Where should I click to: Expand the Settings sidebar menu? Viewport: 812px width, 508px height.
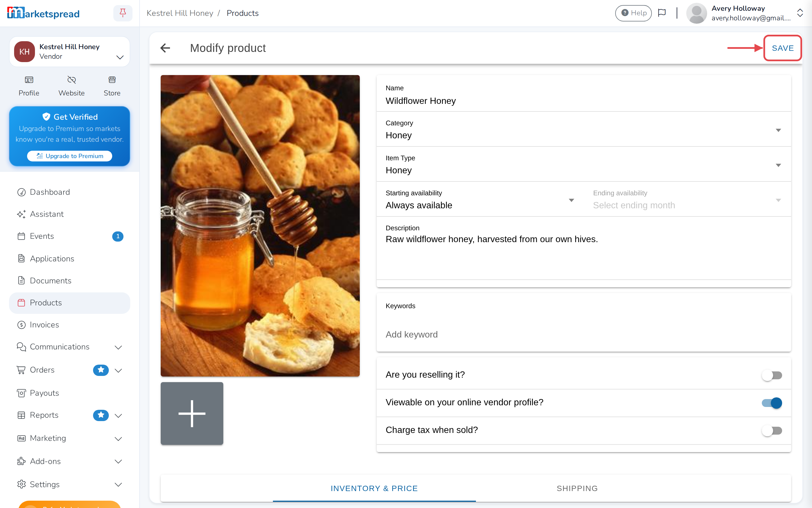[69, 484]
